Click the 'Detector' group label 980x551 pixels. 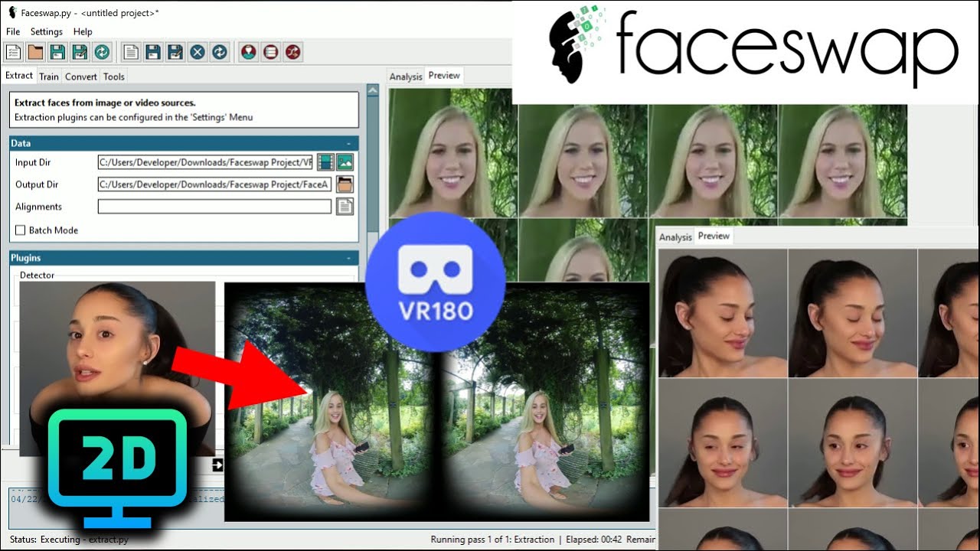(38, 275)
